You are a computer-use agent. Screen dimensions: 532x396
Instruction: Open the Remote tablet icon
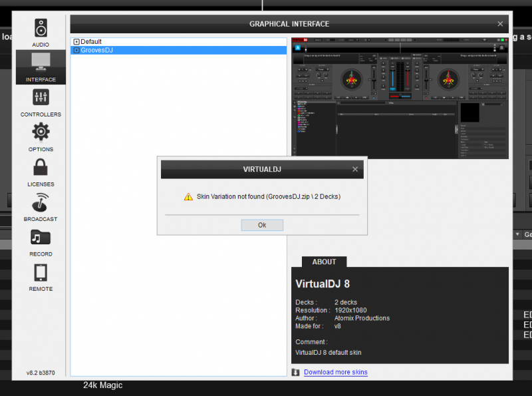41,272
